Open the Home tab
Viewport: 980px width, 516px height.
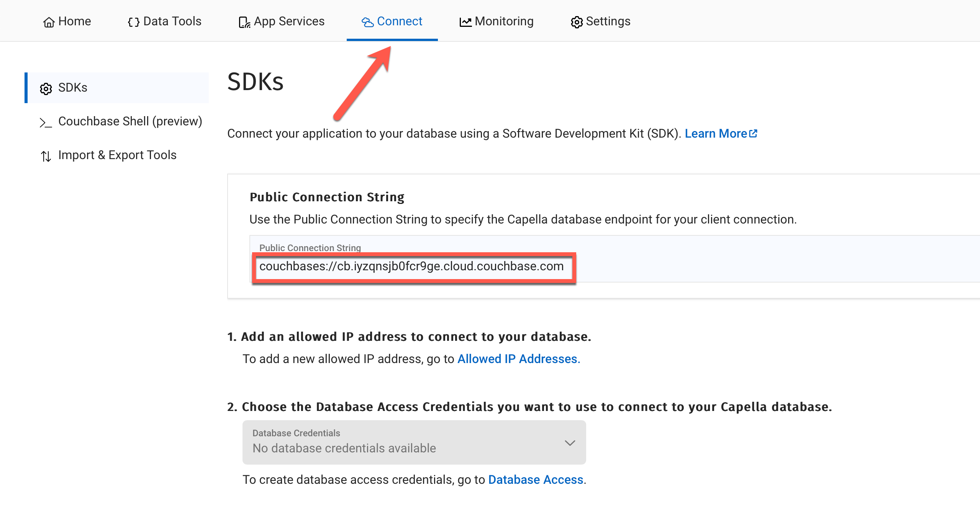pos(67,21)
